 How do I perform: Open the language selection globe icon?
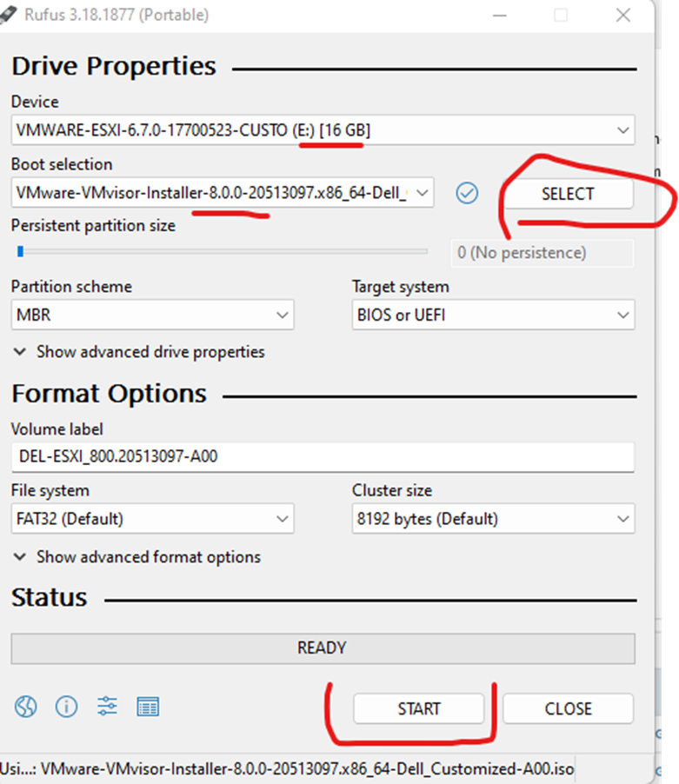pos(25,707)
